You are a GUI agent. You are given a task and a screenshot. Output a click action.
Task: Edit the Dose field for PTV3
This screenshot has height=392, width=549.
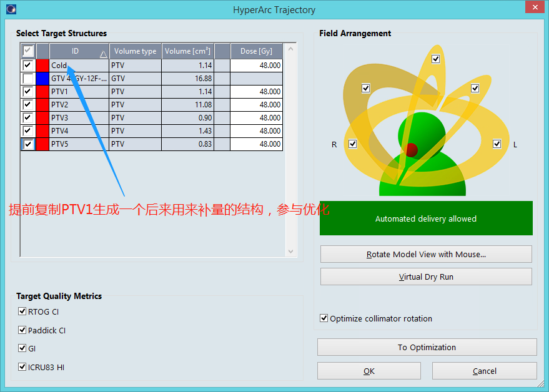(256, 118)
